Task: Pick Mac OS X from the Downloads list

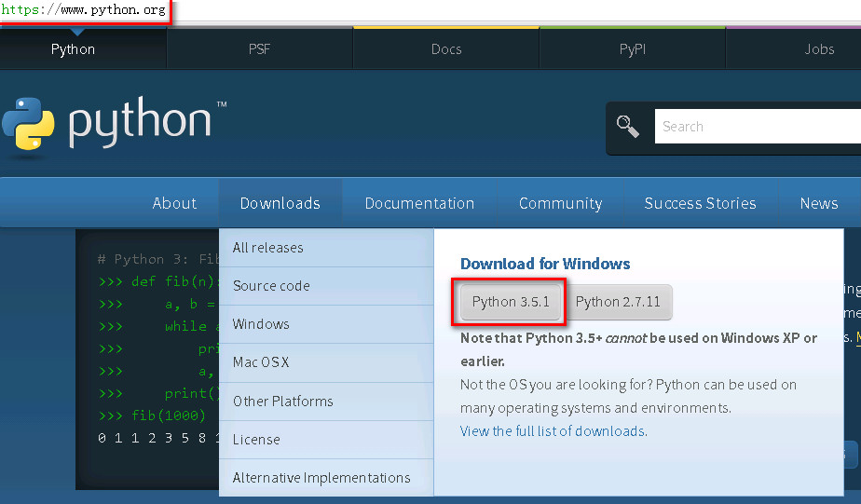Action: (x=261, y=362)
